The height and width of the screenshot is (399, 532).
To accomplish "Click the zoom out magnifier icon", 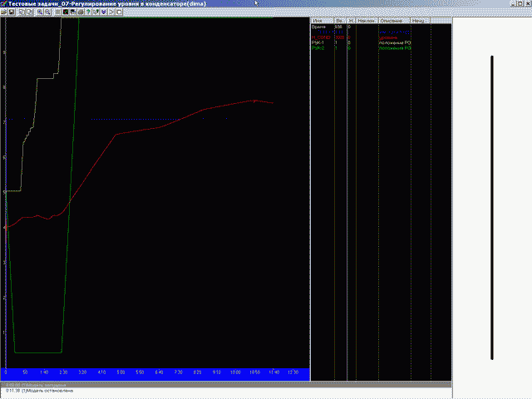I will (47, 12).
